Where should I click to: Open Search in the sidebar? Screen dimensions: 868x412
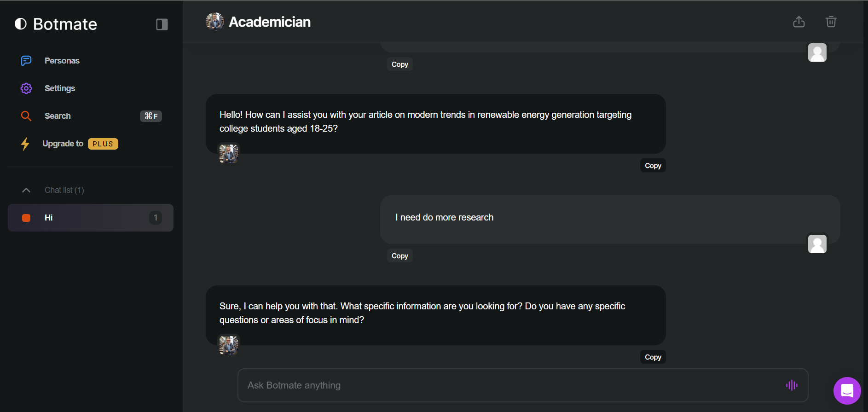(58, 116)
